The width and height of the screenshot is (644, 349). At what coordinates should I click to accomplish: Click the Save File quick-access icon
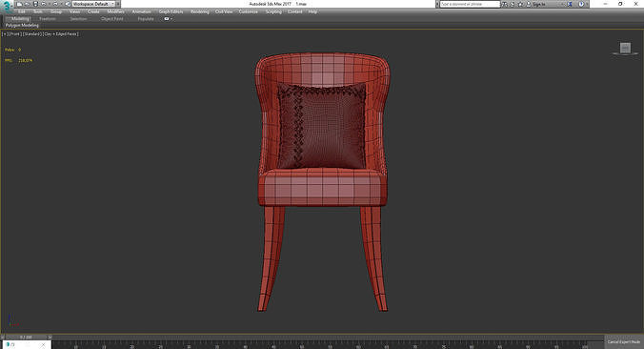point(35,4)
